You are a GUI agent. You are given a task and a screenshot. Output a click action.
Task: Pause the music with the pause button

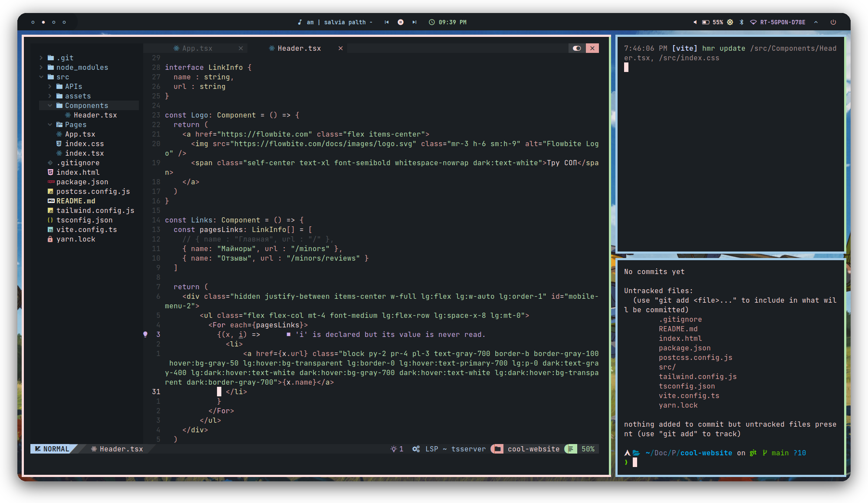click(x=401, y=22)
